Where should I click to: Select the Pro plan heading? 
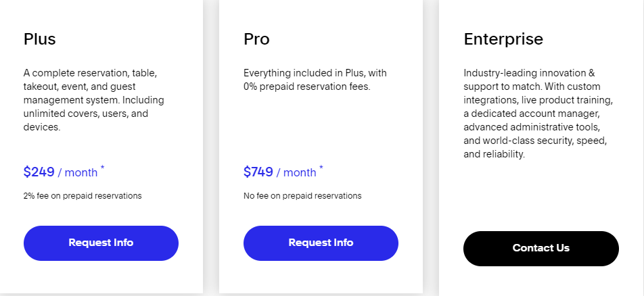pyautogui.click(x=256, y=39)
